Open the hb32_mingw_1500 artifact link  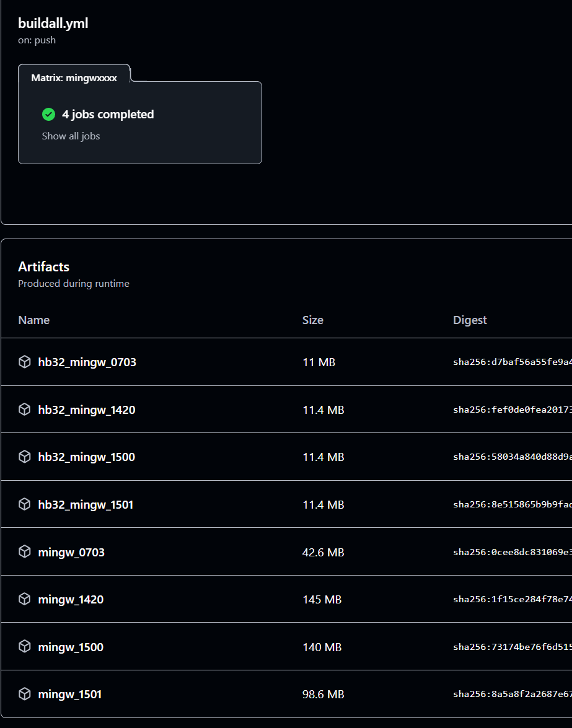pos(86,457)
